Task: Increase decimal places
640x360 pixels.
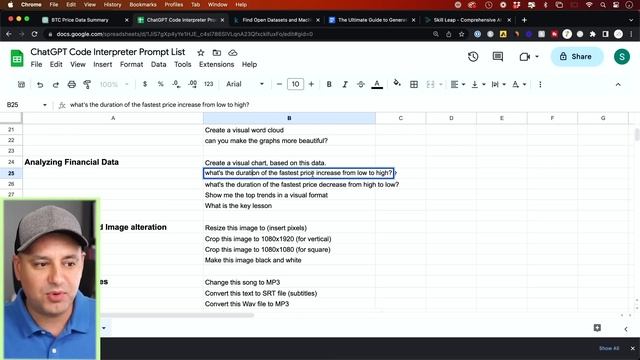Action: pyautogui.click(x=193, y=84)
